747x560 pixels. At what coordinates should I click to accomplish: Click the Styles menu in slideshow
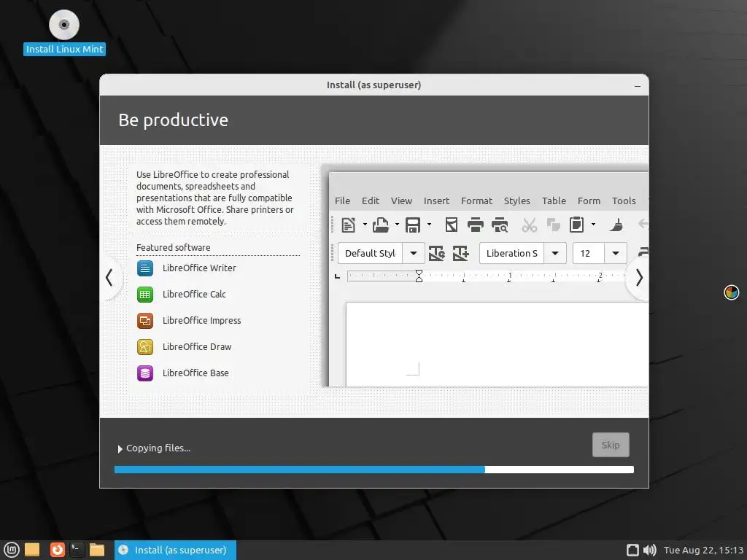pyautogui.click(x=517, y=201)
